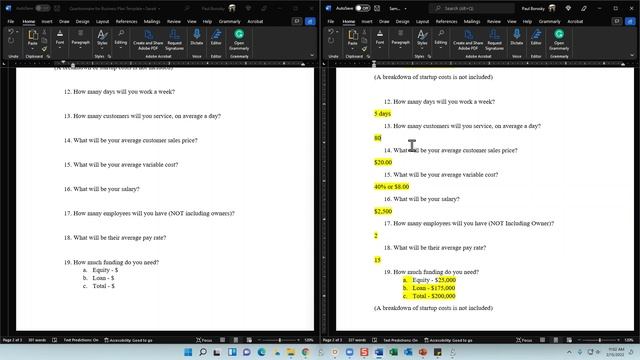This screenshot has height=360, width=640.
Task: Click Cut scissors icon in left window
Action: [x=44, y=32]
